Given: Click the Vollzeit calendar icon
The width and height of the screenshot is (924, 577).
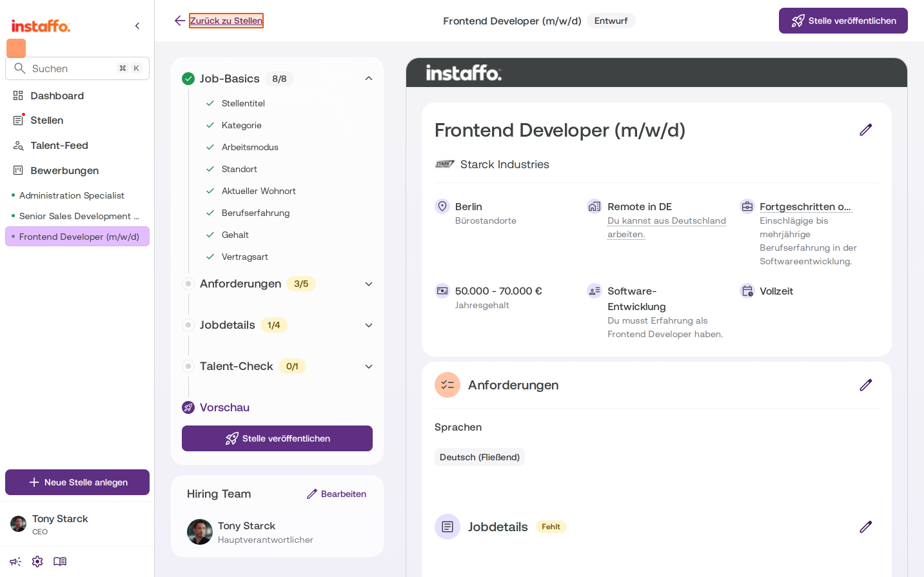Looking at the screenshot, I should [747, 291].
